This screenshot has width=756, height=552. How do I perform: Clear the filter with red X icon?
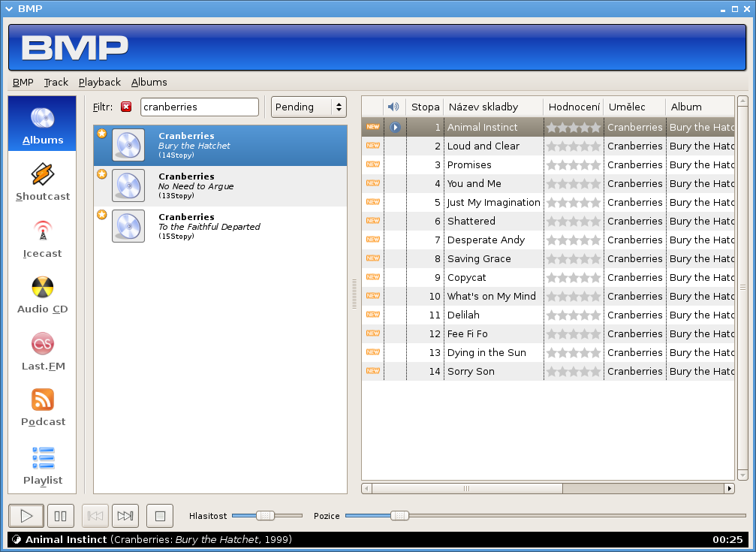126,107
